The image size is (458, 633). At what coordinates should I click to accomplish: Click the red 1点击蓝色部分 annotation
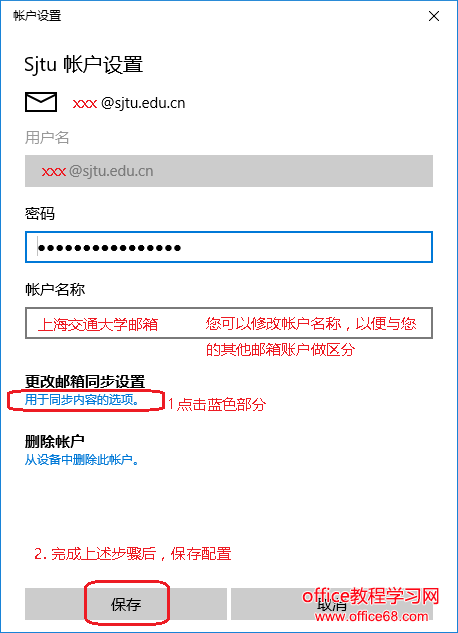pyautogui.click(x=217, y=404)
